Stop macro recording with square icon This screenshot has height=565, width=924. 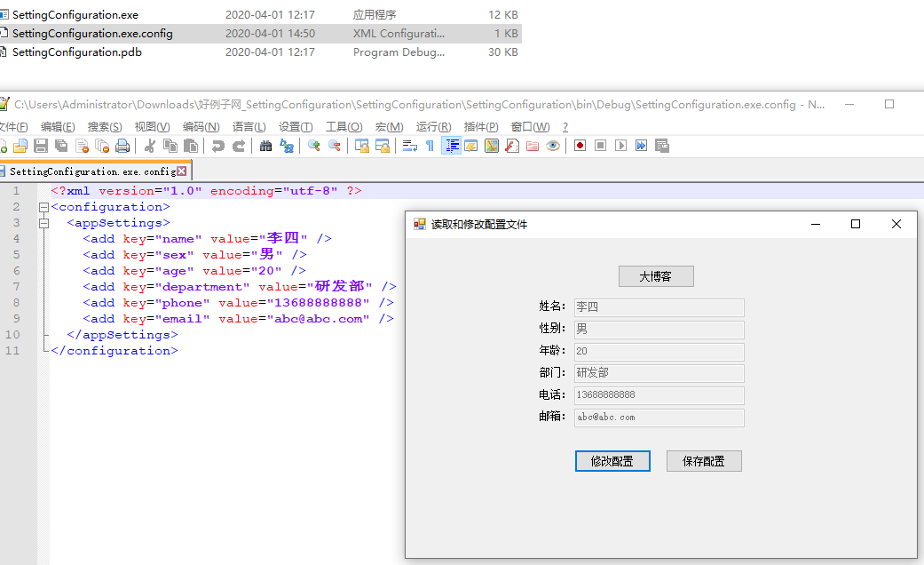pos(601,146)
